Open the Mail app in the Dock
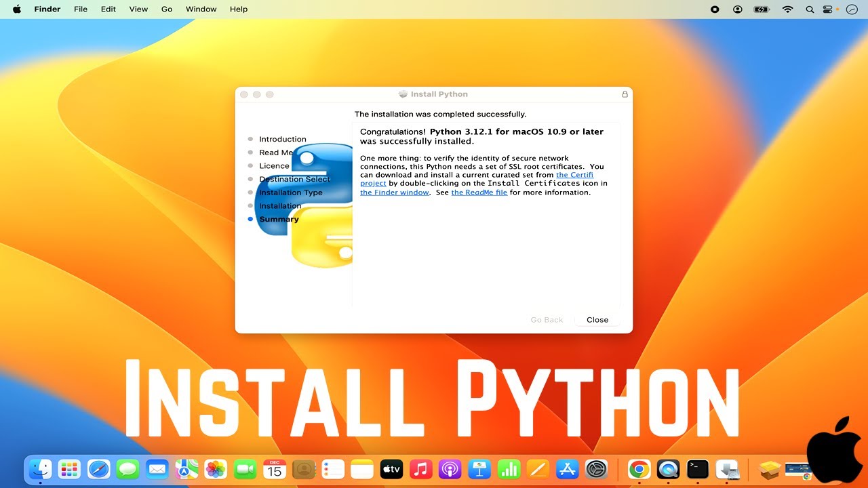Screen dimensions: 868x488 click(x=157, y=469)
